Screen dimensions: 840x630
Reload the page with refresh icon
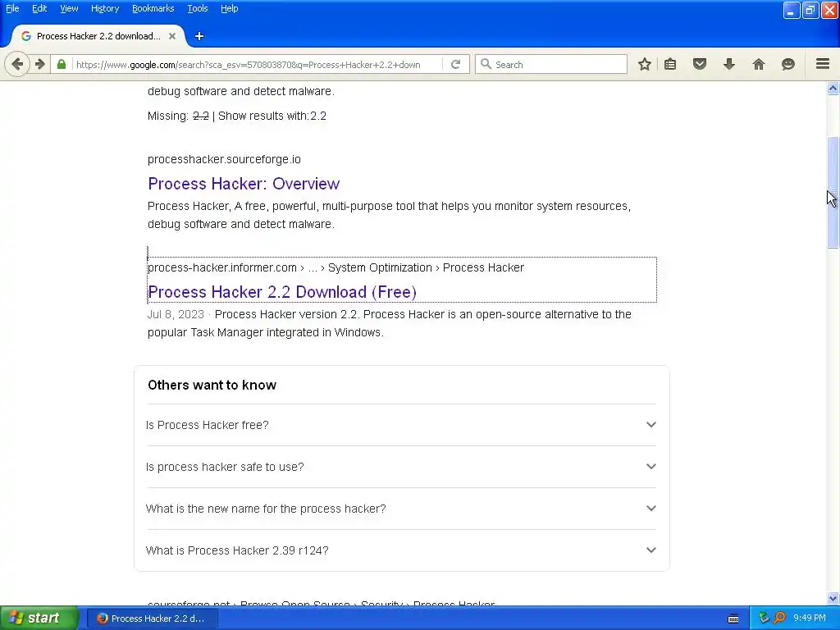point(455,64)
